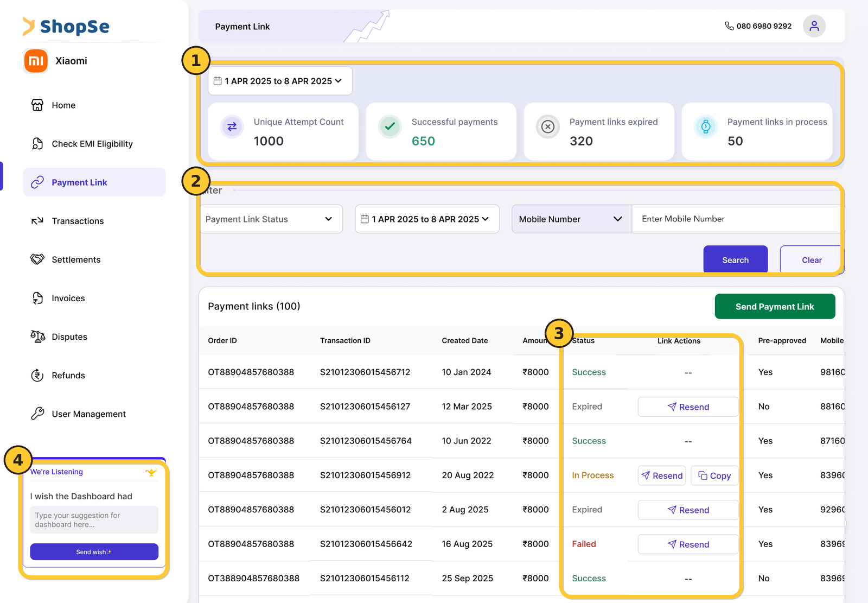The image size is (868, 603).
Task: Click the Transactions arrows icon
Action: point(37,221)
